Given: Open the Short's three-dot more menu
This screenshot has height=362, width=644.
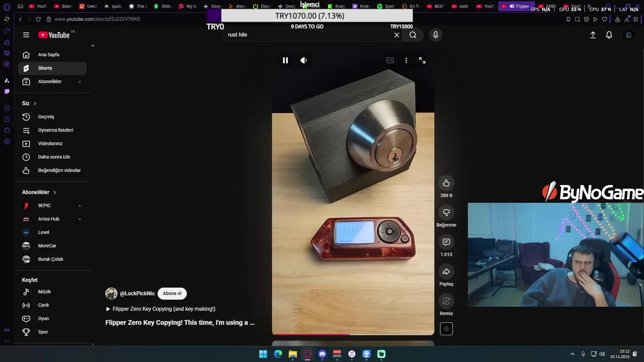Looking at the screenshot, I should click(406, 60).
